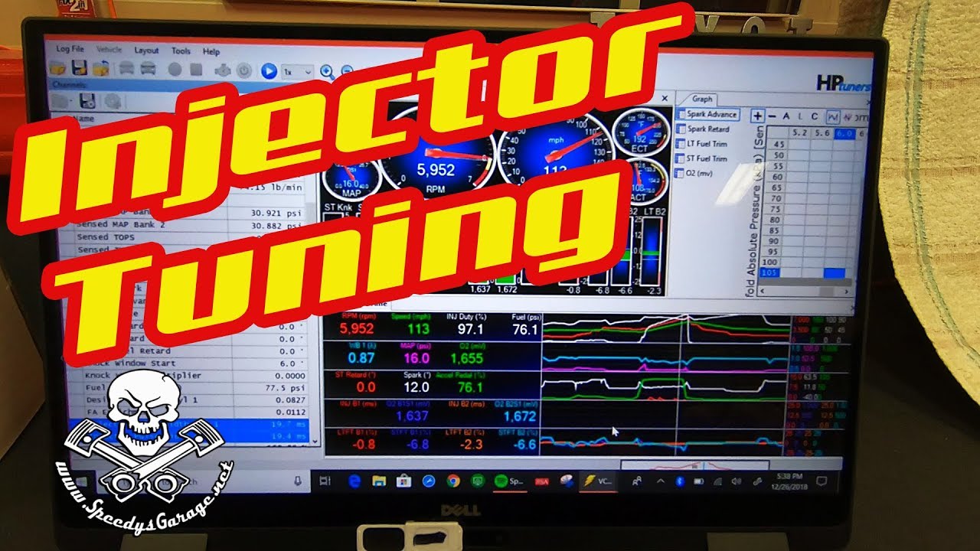Click the C button above the graph table

click(815, 117)
